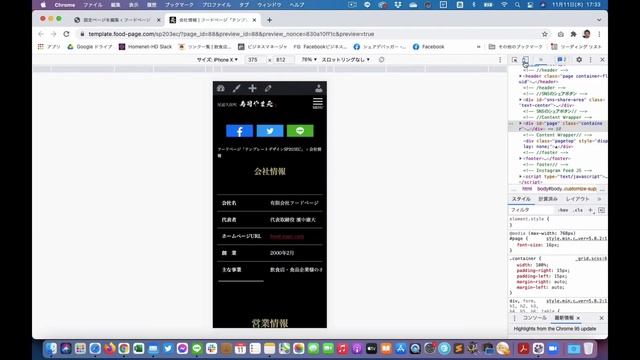Open the device size iPhone X dropdown
This screenshot has height=360, width=640.
pyautogui.click(x=217, y=60)
